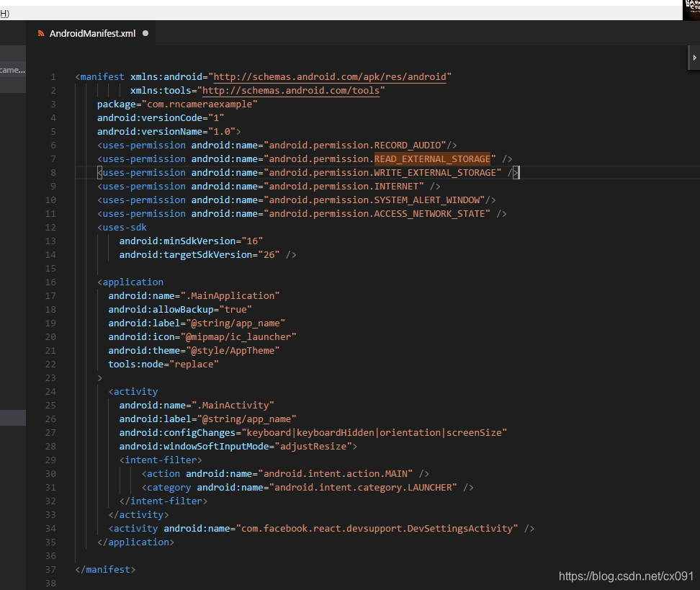
Task: Click the highlighted READ_EXTERNAL_STORAGE text
Action: click(432, 159)
